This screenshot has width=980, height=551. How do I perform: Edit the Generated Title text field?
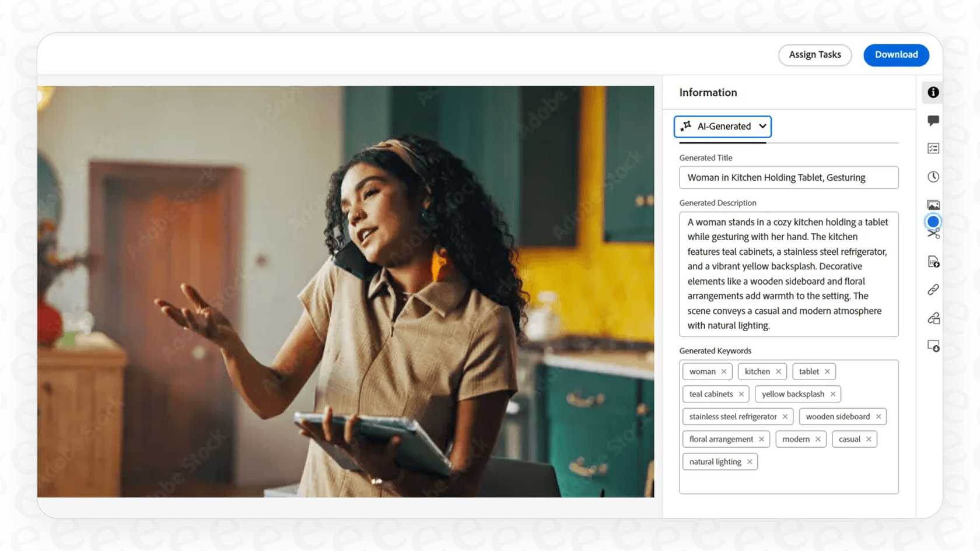click(x=789, y=177)
